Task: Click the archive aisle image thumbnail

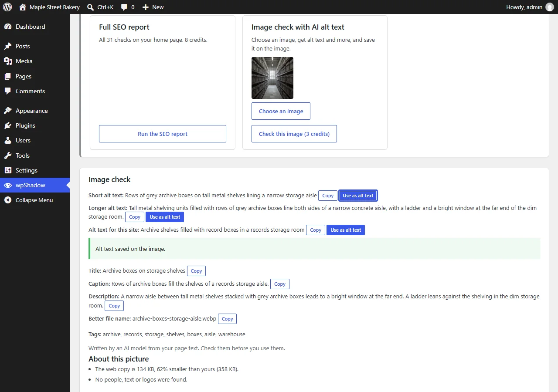Action: pyautogui.click(x=272, y=78)
